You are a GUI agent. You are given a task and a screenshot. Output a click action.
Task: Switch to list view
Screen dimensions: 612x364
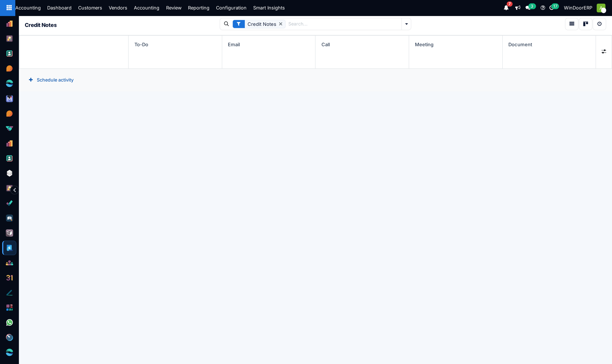pos(572,24)
